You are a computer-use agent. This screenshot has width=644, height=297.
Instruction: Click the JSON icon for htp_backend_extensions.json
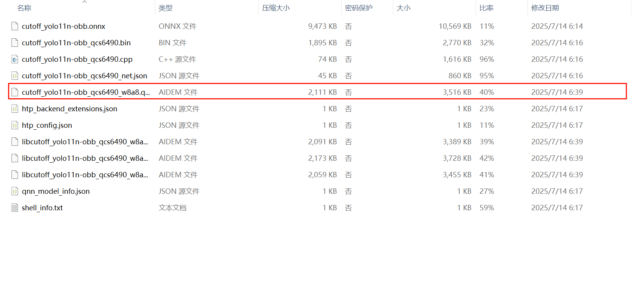click(15, 109)
